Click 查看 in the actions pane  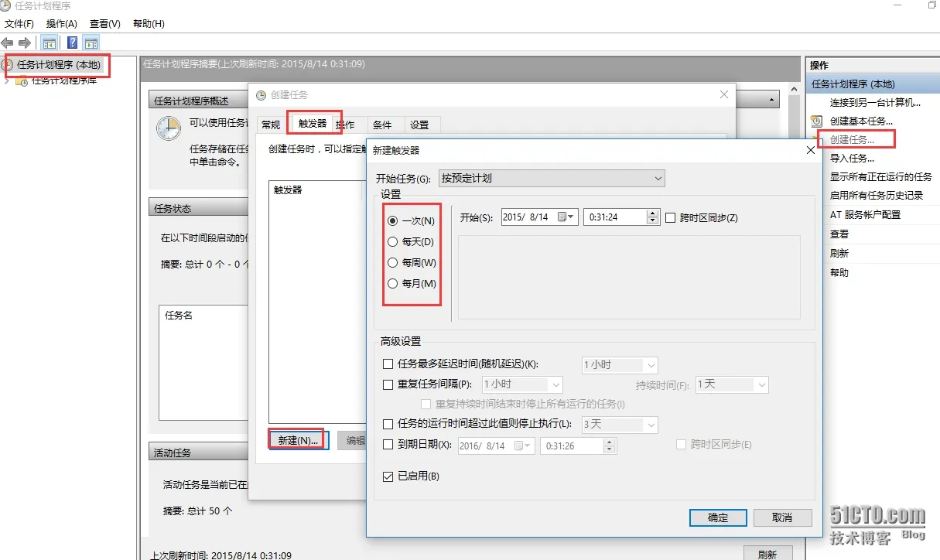point(839,234)
